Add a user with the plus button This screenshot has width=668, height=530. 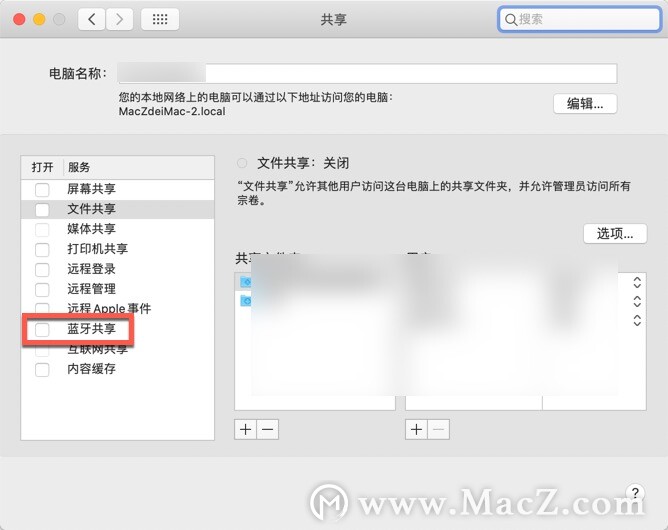tap(416, 429)
